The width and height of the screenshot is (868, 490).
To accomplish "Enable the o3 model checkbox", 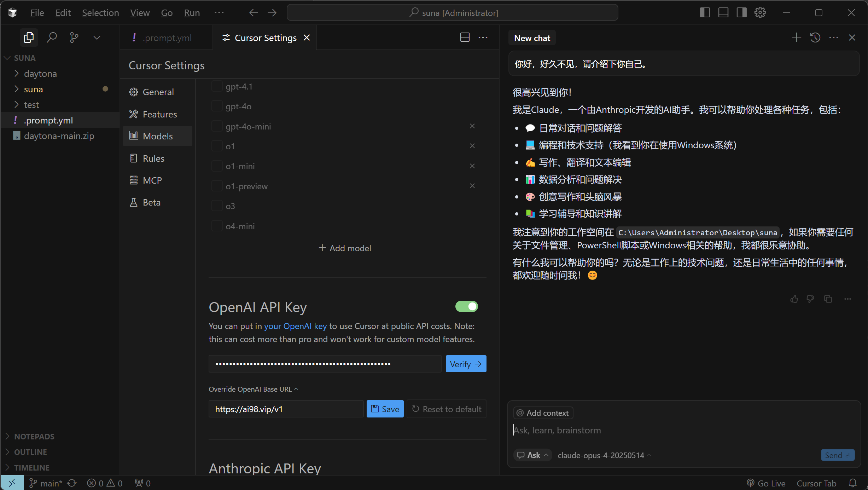I will point(217,206).
